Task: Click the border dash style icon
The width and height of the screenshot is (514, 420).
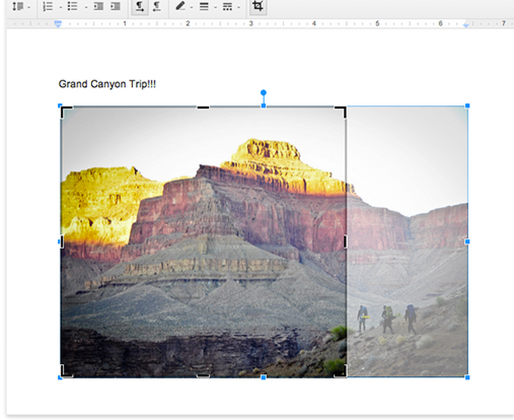Action: [x=228, y=7]
